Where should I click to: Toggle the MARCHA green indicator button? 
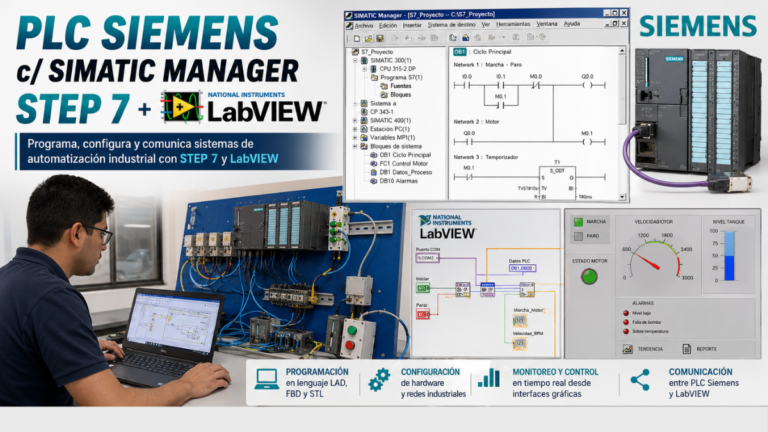click(578, 222)
